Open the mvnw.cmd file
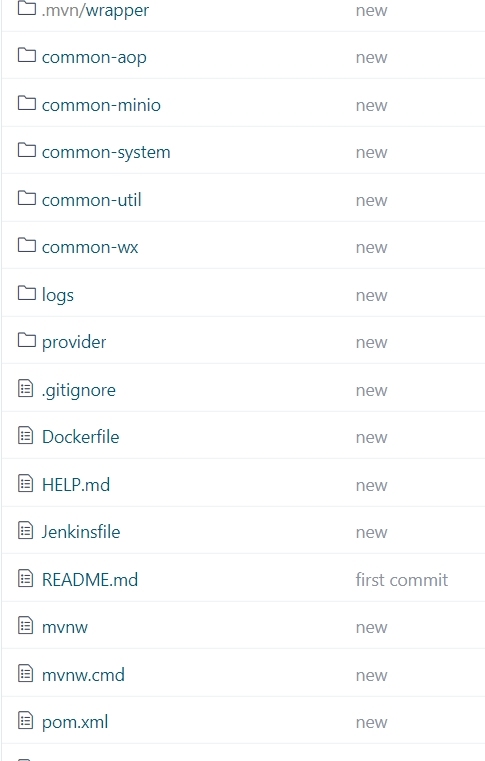485x761 pixels. 83,675
